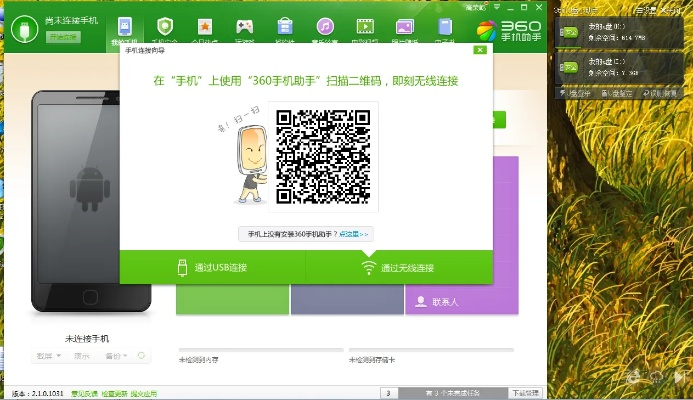Click U盘鉴定 in the U-disk widget
The height and width of the screenshot is (400, 693).
coord(616,93)
